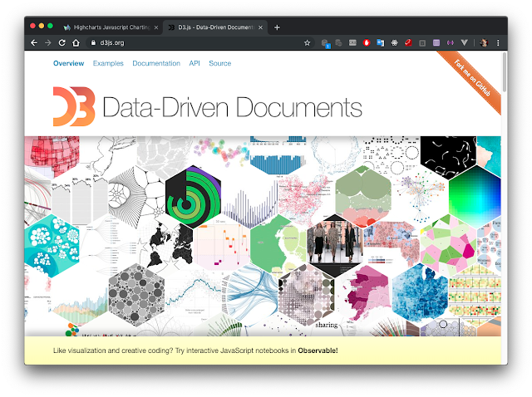Viewport: 532px width, 397px height.
Task: Open the Overview nav link
Action: click(68, 63)
